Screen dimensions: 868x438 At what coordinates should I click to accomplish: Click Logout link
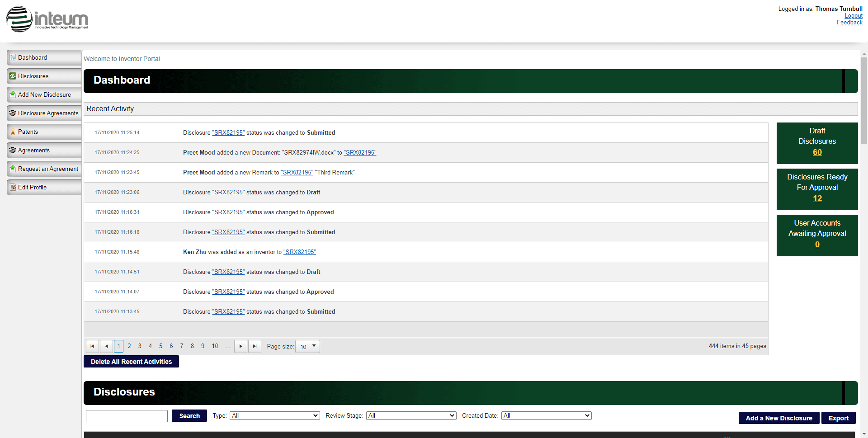(x=853, y=16)
